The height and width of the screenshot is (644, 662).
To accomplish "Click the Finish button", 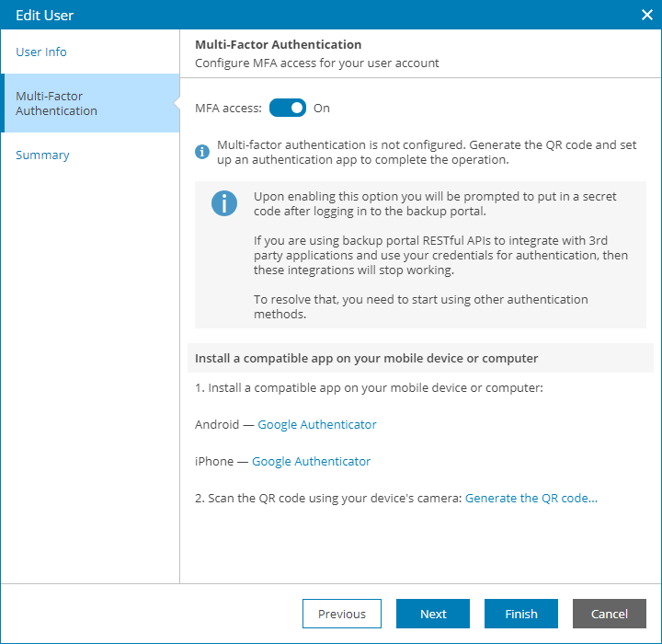I will click(521, 614).
